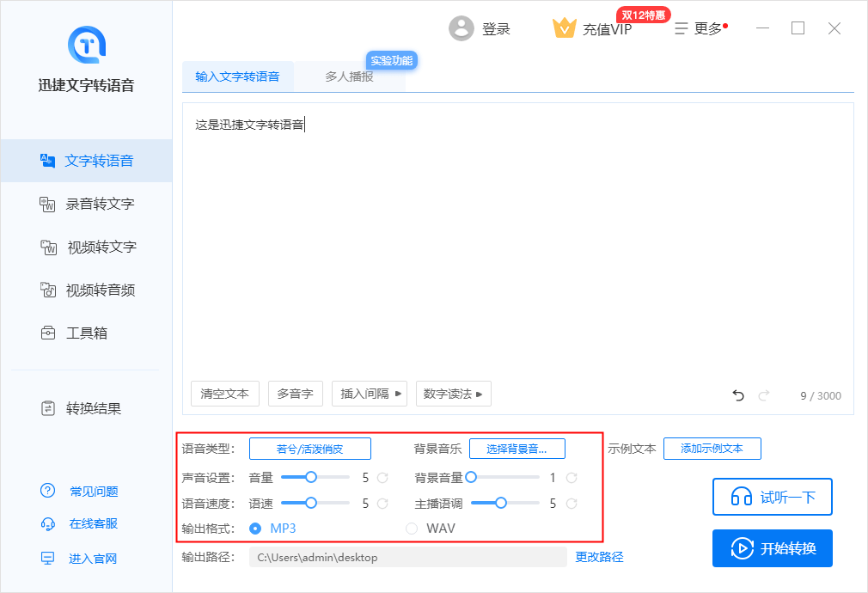Open the 视频转文字 feature
The width and height of the screenshot is (868, 593).
[x=85, y=247]
